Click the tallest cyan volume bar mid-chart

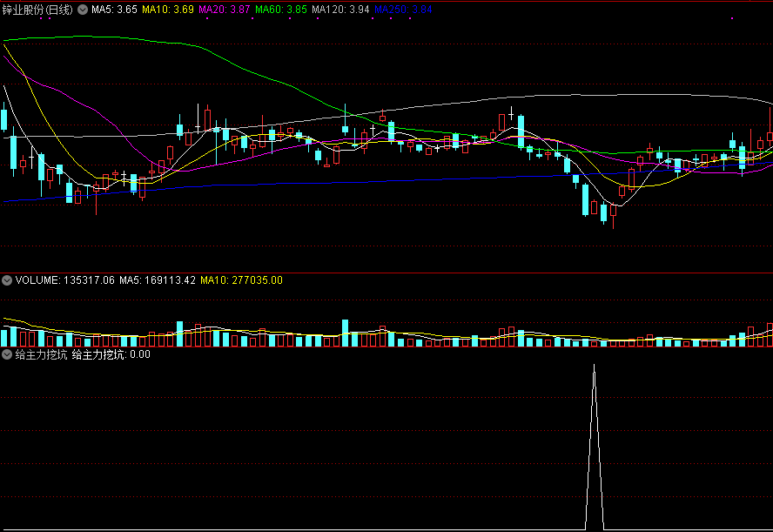345,333
